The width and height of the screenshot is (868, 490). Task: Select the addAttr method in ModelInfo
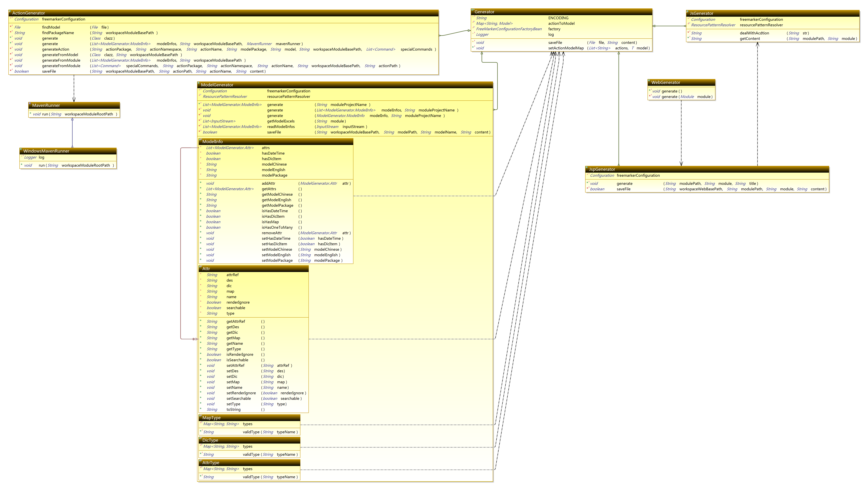point(276,183)
